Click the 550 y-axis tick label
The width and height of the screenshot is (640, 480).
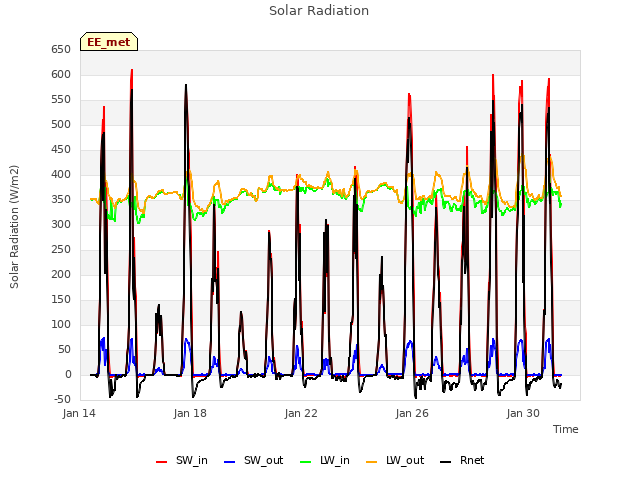point(61,100)
